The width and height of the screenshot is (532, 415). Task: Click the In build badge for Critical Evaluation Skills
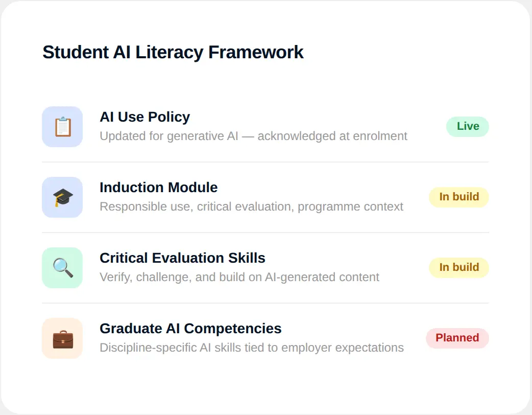coord(458,267)
